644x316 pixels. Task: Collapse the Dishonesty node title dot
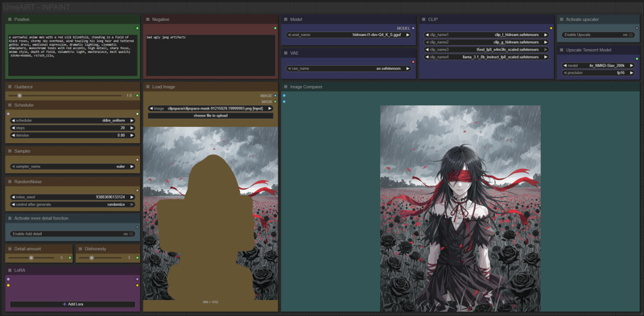point(80,248)
